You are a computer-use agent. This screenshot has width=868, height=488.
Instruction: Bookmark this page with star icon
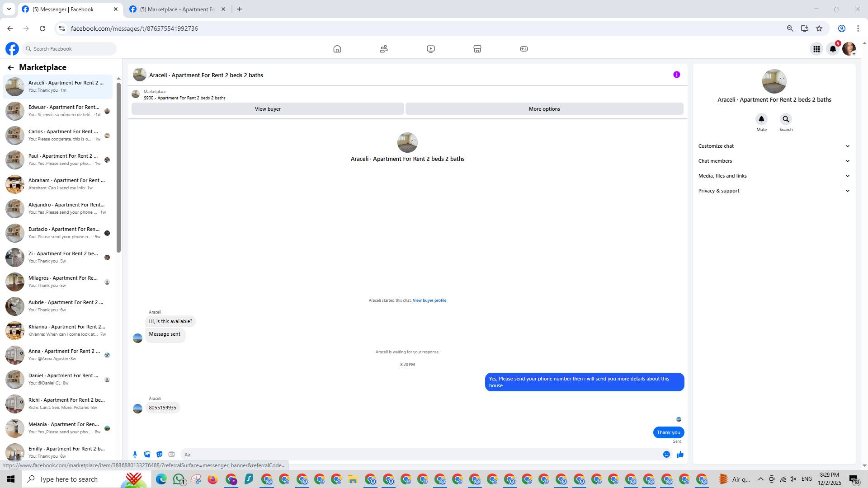pyautogui.click(x=819, y=28)
